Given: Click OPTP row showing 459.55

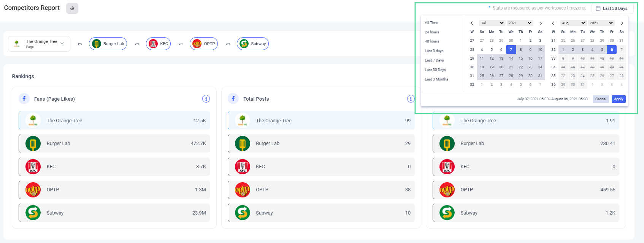Looking at the screenshot, I should pos(526,190).
